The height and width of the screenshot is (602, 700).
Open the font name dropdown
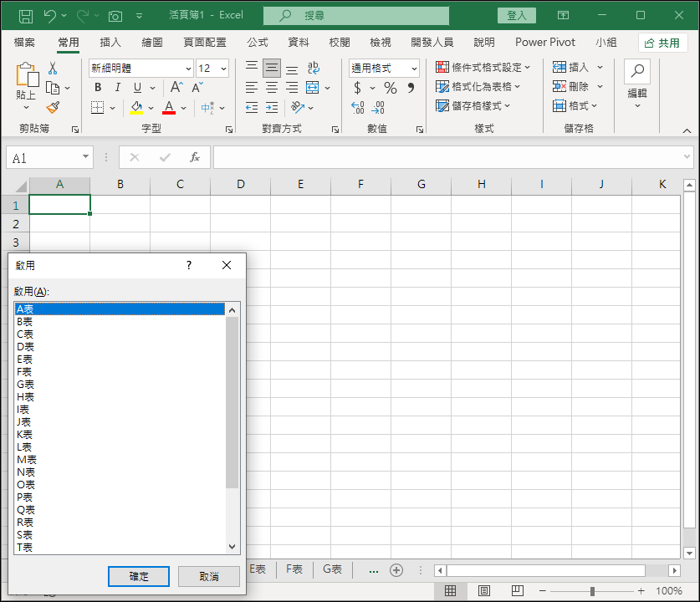click(188, 69)
